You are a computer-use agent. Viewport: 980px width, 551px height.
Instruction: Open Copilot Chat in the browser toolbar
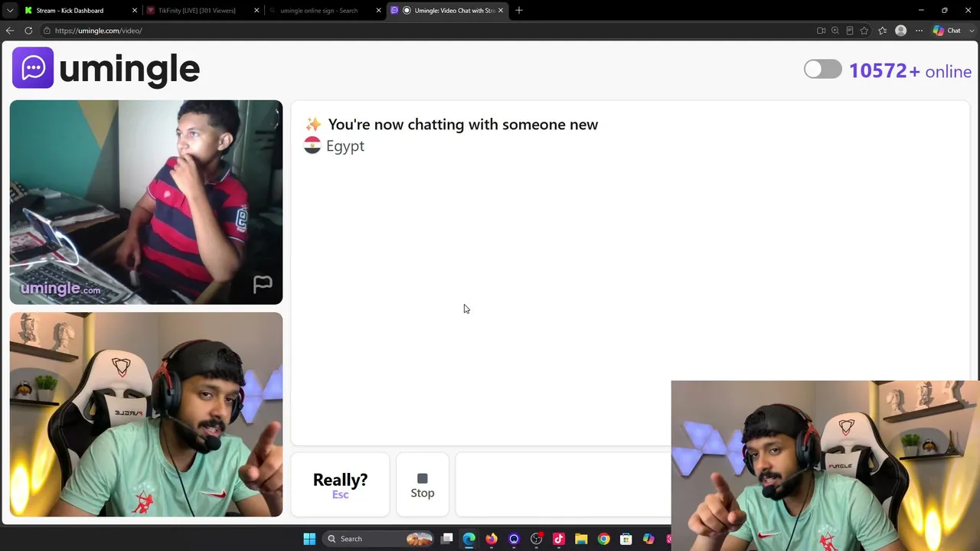click(x=947, y=31)
